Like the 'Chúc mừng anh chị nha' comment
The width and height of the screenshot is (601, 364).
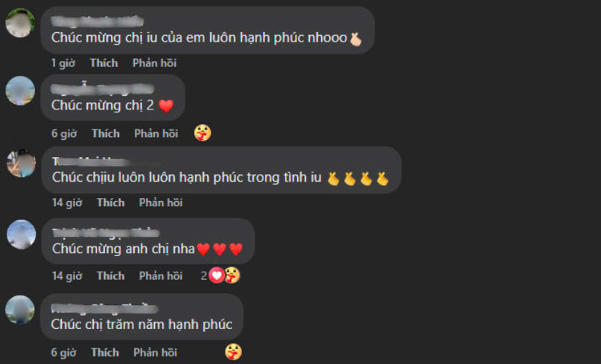[110, 275]
